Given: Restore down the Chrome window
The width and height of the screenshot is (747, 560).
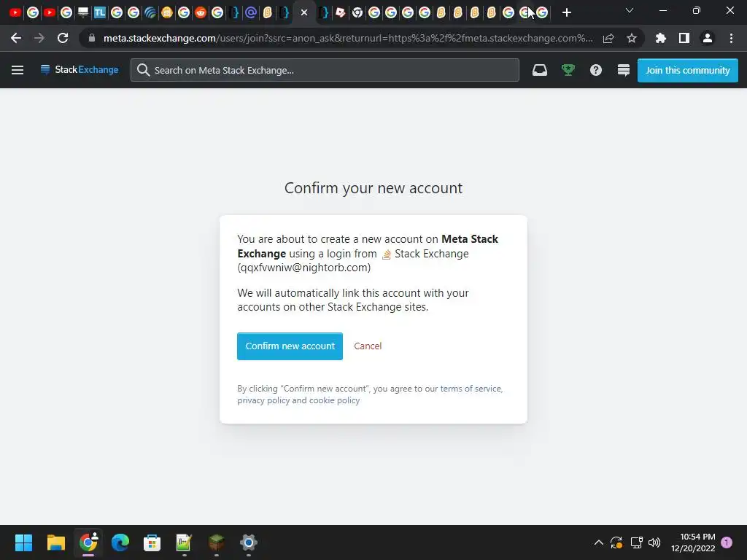Looking at the screenshot, I should [697, 10].
